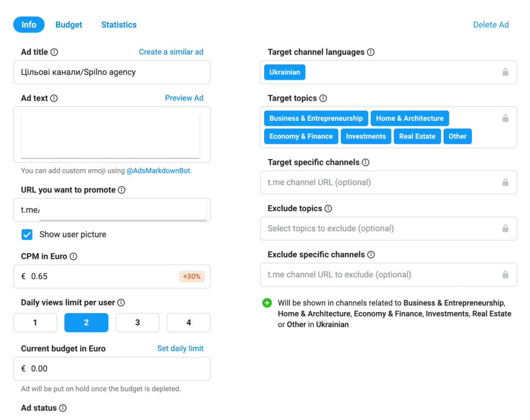The height and width of the screenshot is (420, 530).
Task: Click the info icon next to CPM in Euro
Action: 73,257
